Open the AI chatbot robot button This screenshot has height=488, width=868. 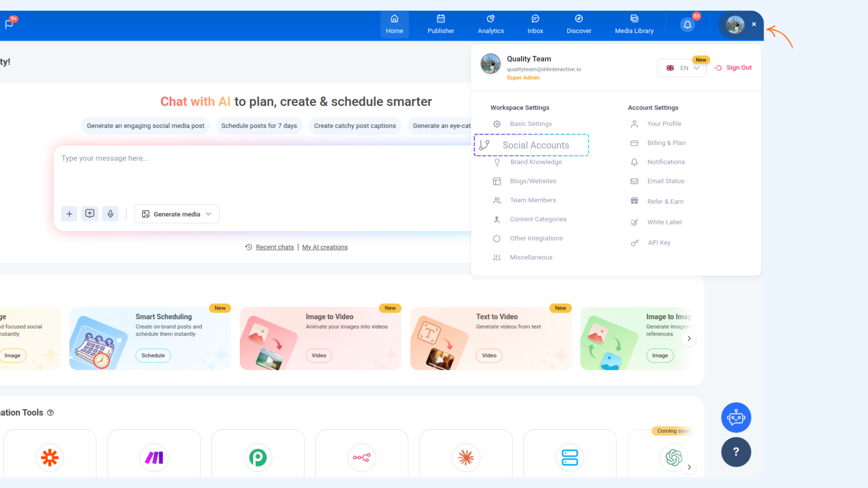736,418
